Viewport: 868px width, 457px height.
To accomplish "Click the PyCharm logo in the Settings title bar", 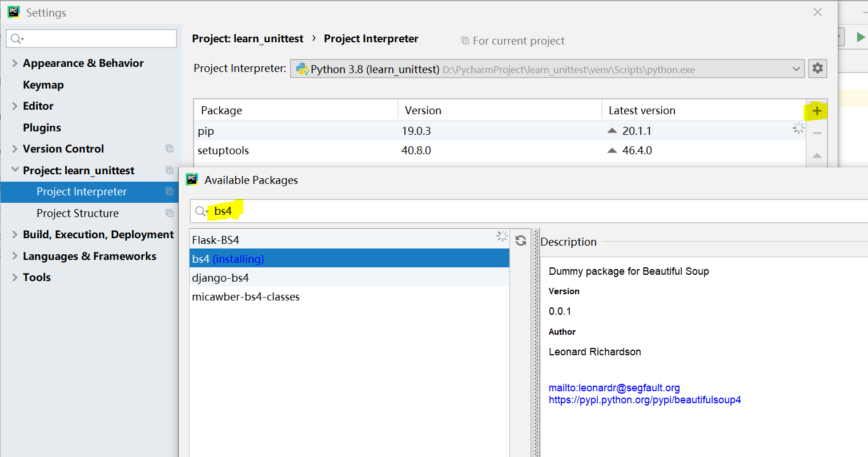I will coord(14,12).
